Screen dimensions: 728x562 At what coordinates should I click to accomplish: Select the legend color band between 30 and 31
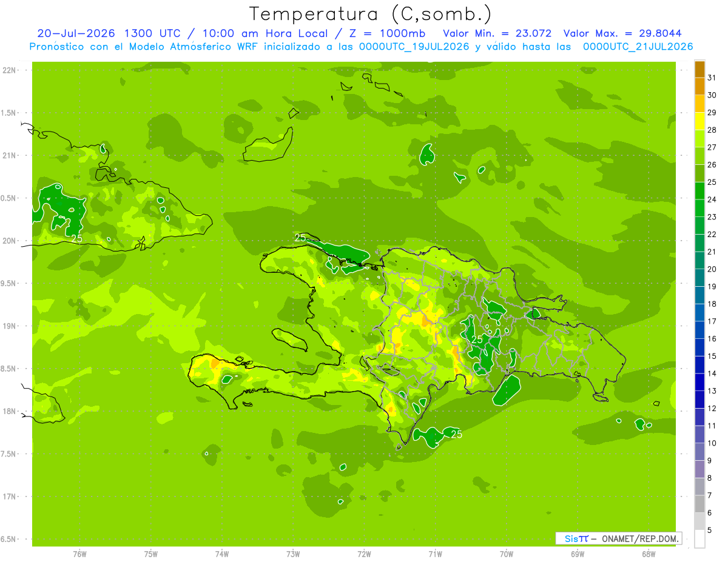[x=699, y=86]
